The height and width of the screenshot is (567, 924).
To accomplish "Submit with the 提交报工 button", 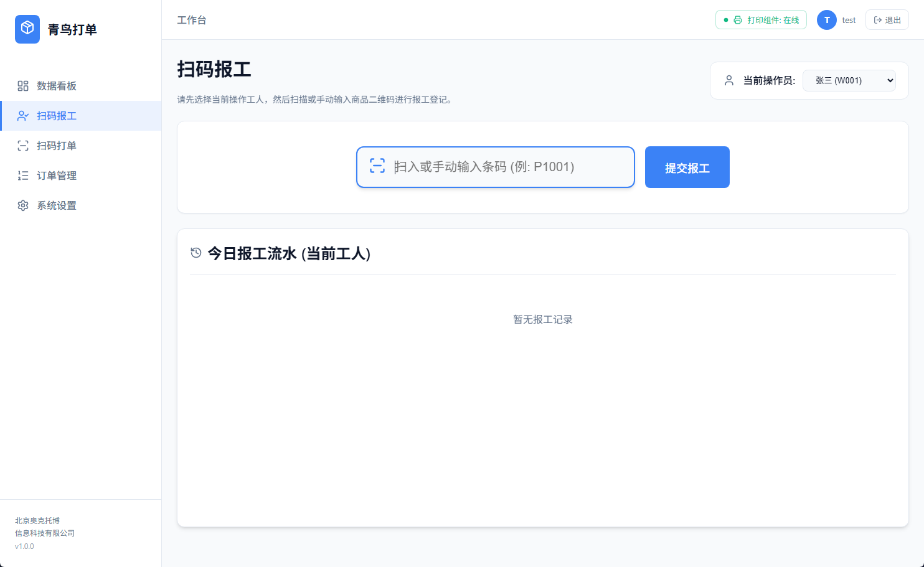I will [687, 167].
